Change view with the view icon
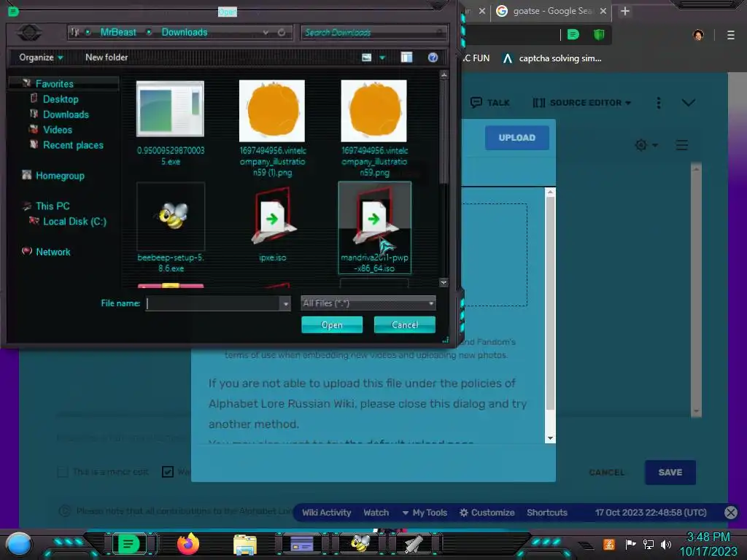Image resolution: width=747 pixels, height=560 pixels. click(366, 57)
